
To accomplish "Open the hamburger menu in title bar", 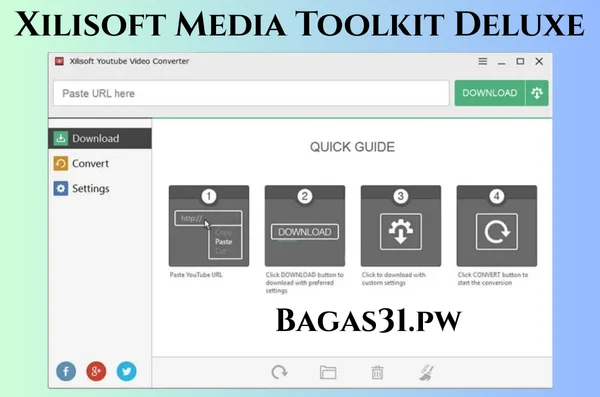I will click(x=483, y=61).
